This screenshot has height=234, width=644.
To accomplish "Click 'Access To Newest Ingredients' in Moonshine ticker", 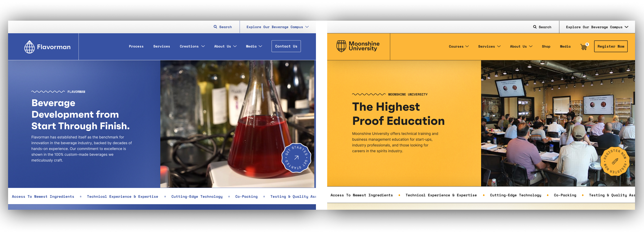I will click(x=361, y=195).
